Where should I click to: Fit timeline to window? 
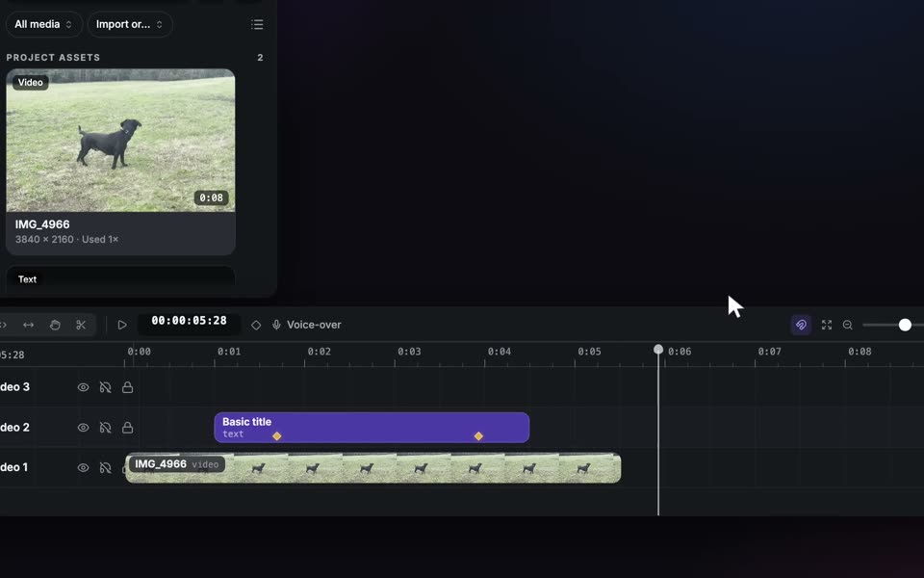point(827,325)
